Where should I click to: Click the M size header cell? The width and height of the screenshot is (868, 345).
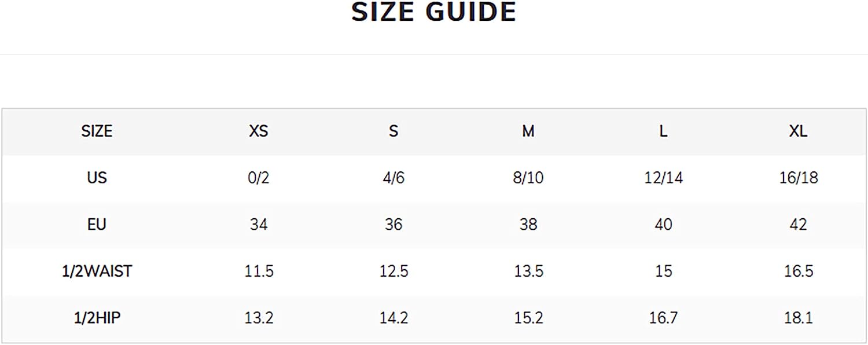pyautogui.click(x=528, y=131)
